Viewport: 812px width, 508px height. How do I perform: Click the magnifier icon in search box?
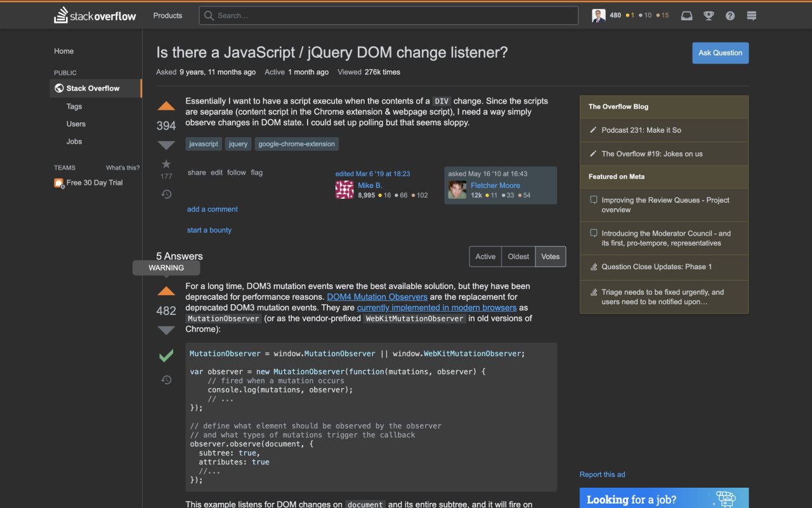coord(209,15)
